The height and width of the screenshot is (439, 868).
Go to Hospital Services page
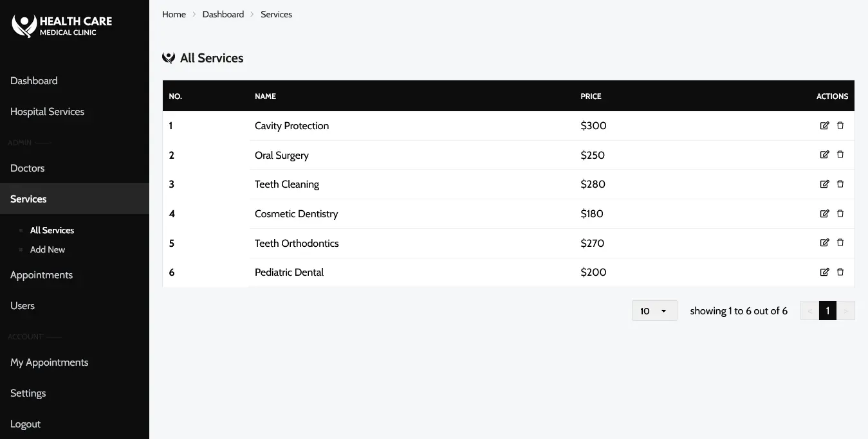[x=75, y=111]
